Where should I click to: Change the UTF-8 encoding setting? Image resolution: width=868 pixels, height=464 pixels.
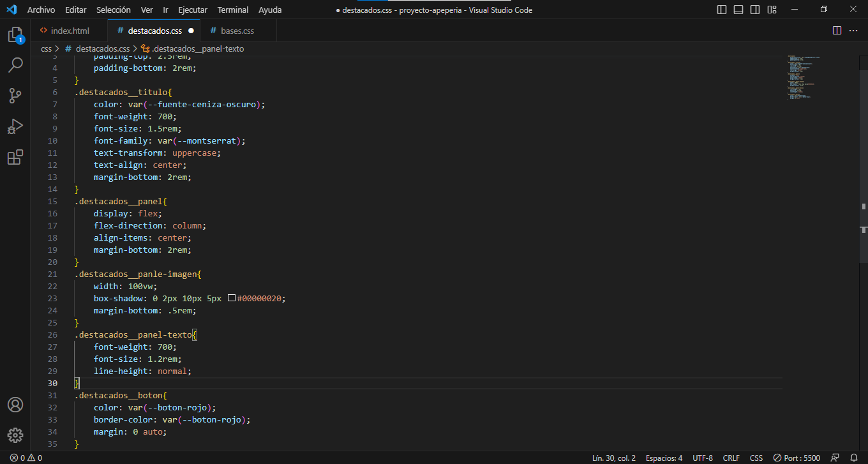tap(703, 458)
